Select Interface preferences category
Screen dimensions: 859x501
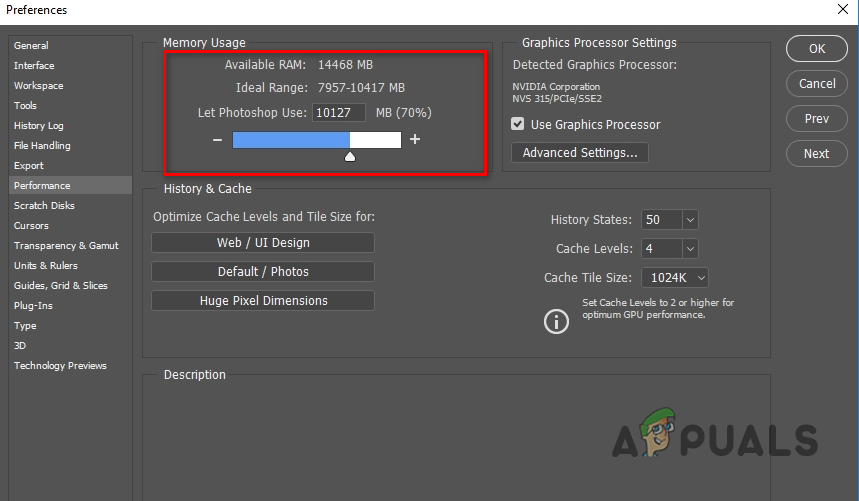click(70, 66)
